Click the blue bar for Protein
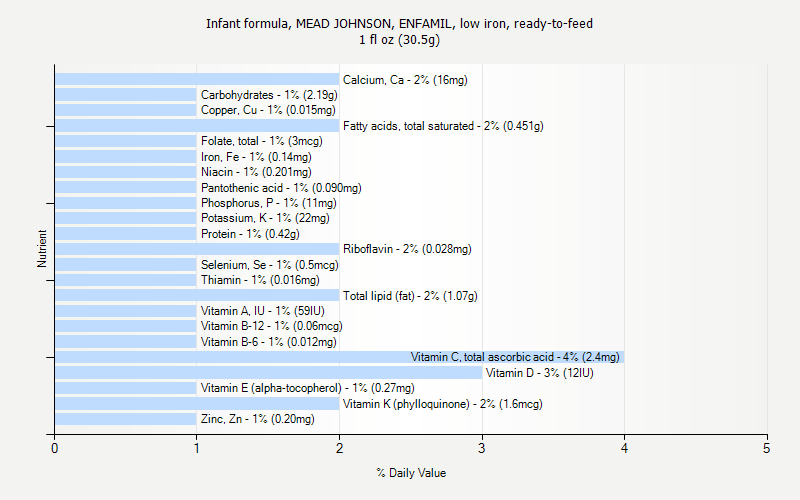The height and width of the screenshot is (500, 800). (126, 234)
